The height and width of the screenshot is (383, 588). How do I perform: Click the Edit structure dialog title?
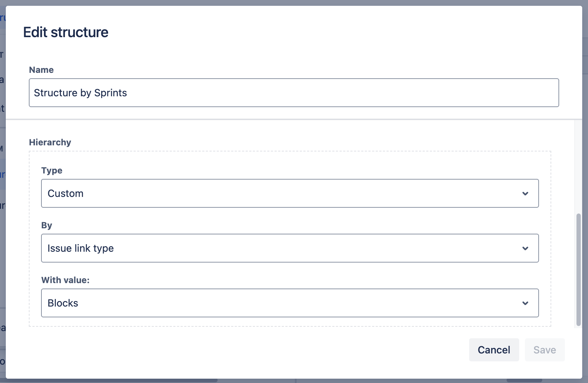click(x=66, y=32)
